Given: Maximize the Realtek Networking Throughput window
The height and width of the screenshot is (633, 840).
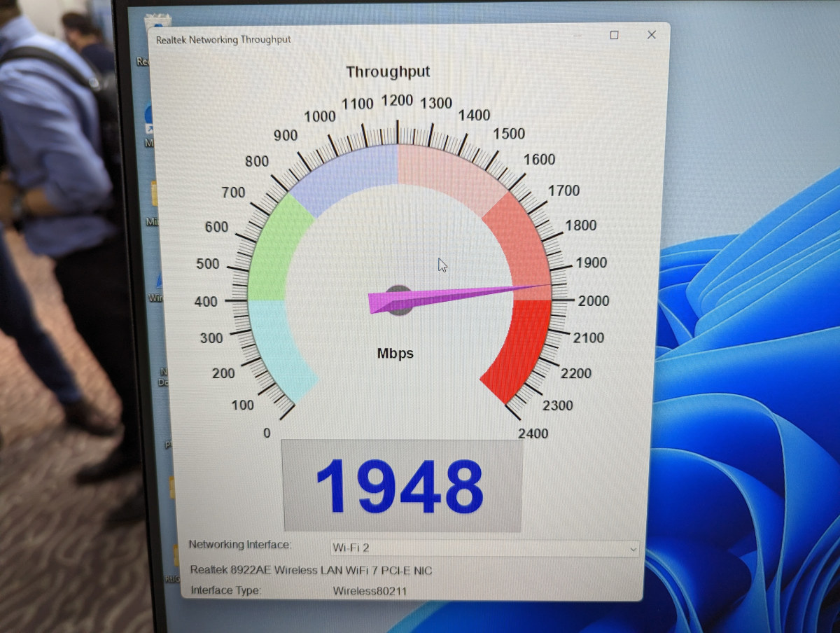Looking at the screenshot, I should (614, 35).
